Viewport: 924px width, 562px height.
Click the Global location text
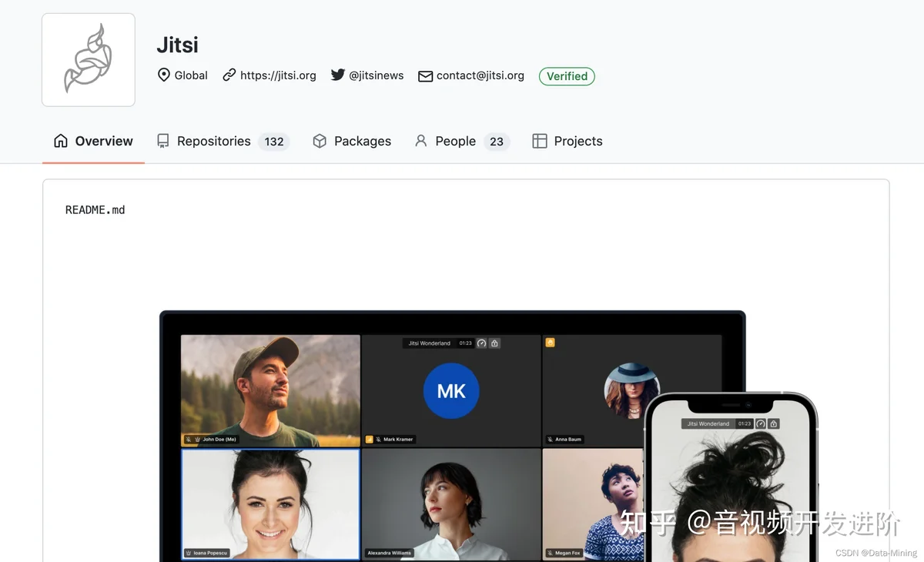pos(191,75)
